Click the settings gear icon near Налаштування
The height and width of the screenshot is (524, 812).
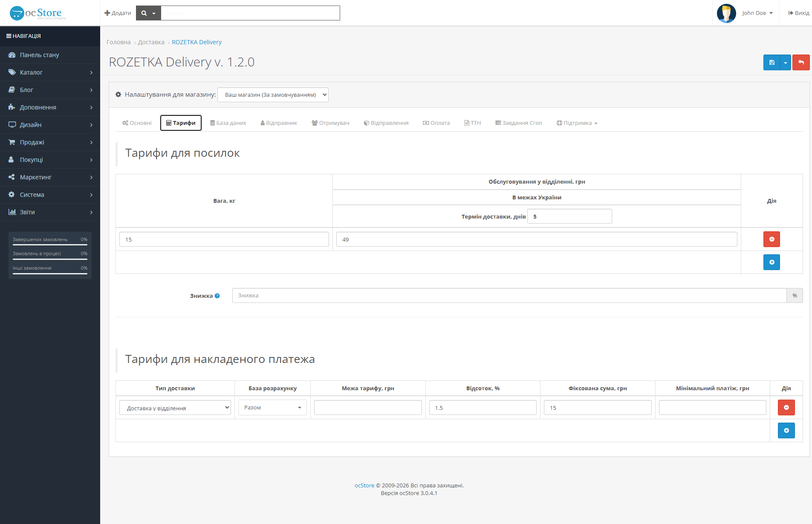118,95
